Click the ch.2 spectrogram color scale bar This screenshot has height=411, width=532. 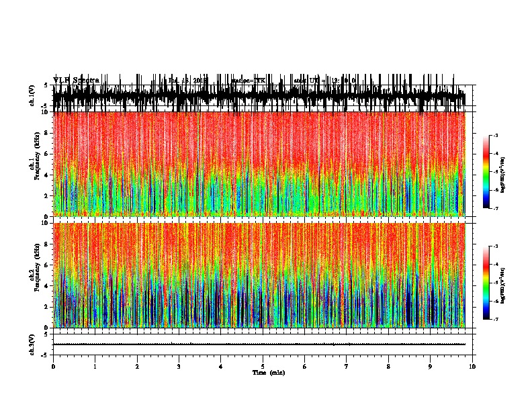pyautogui.click(x=486, y=283)
